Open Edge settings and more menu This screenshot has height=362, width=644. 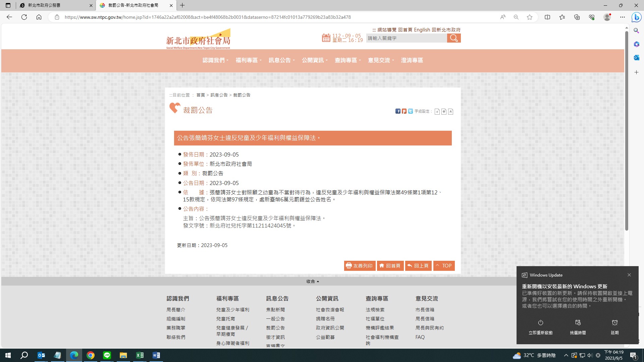(623, 17)
